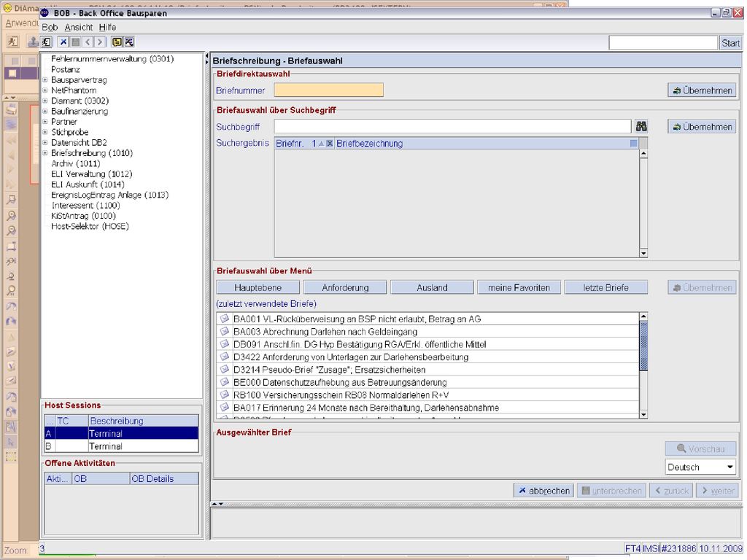Click the exit-door icon in BOB toolbar
This screenshot has width=747, height=560.
(46, 42)
